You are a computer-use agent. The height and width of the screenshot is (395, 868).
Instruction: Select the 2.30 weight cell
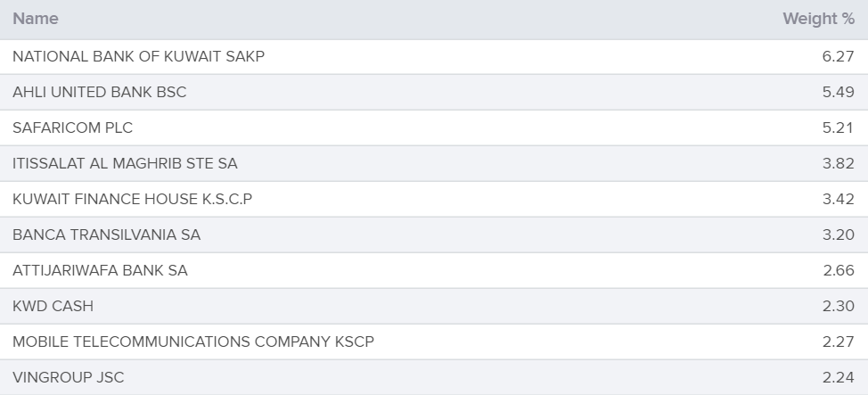click(838, 307)
